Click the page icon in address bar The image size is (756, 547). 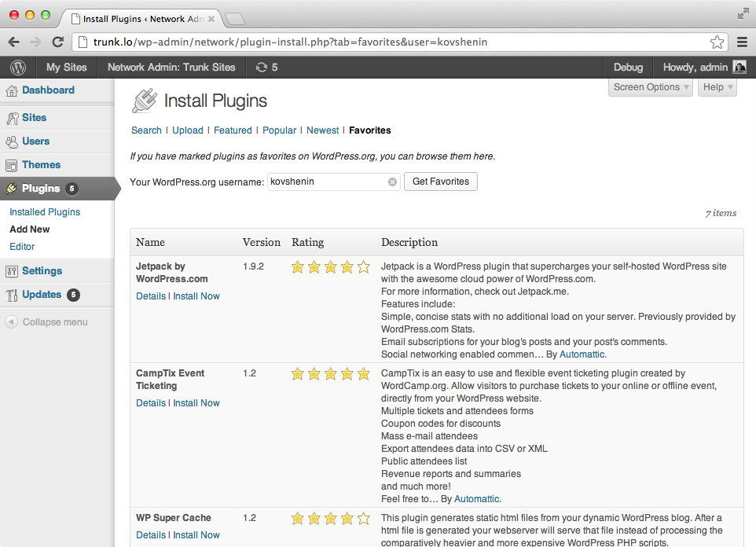click(x=83, y=42)
